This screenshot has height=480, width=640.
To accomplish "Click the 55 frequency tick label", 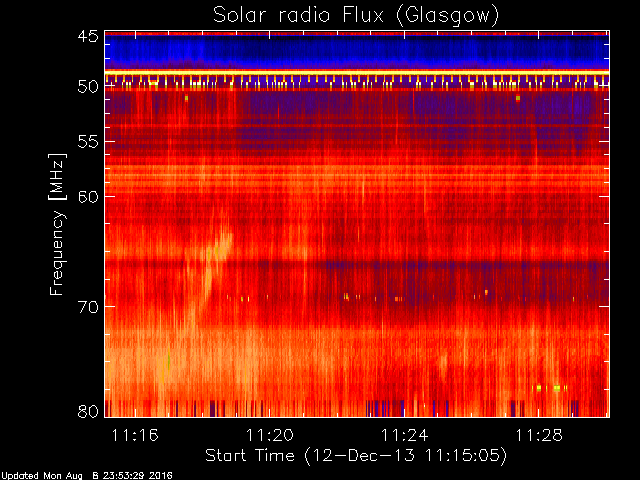I will pos(88,142).
